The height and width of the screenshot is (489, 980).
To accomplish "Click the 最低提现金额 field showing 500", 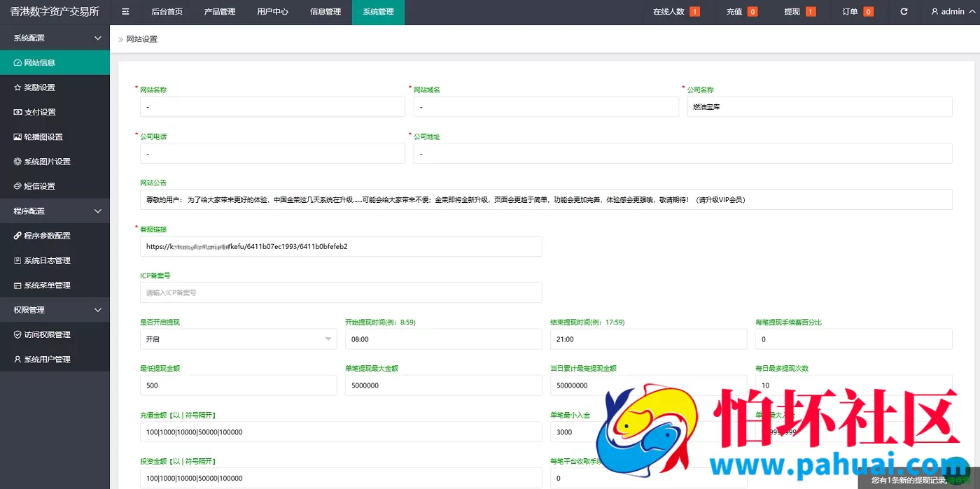I will click(239, 385).
